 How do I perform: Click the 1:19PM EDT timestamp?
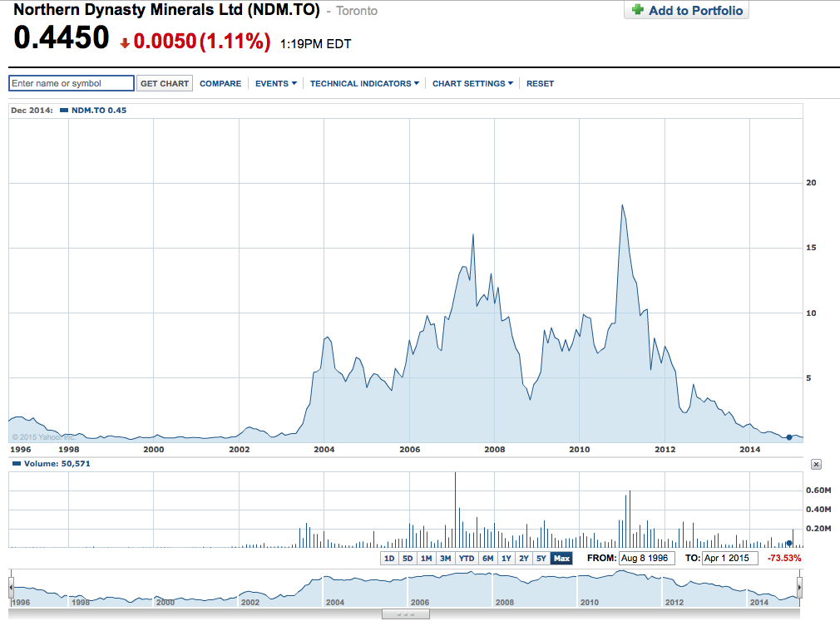click(315, 44)
